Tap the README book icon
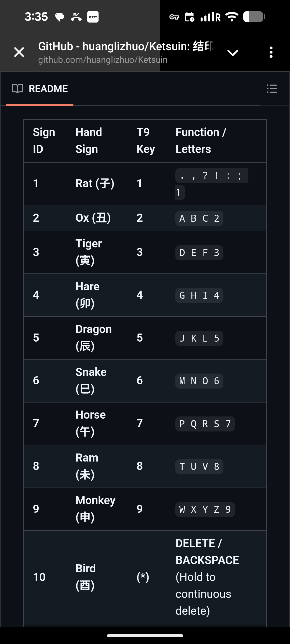The height and width of the screenshot is (644, 290). [x=17, y=89]
